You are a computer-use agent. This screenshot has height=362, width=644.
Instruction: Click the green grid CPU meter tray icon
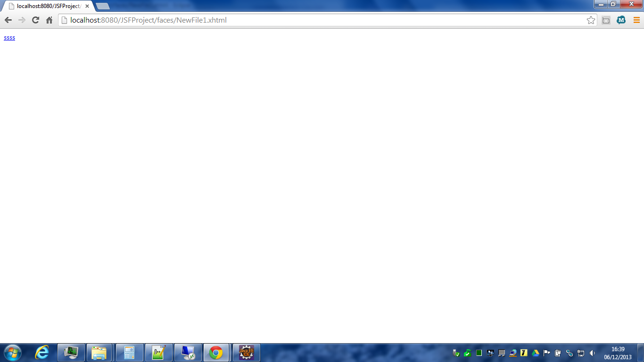click(479, 353)
